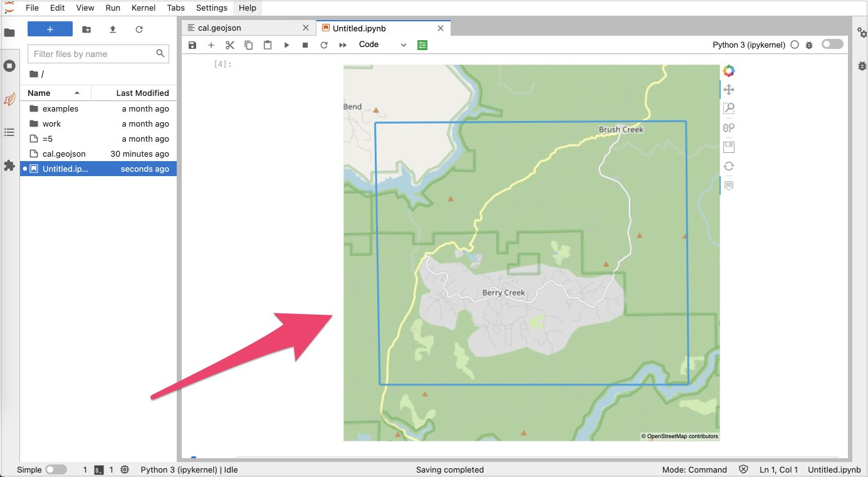Show the Table of Contents panel
Viewport: 868px width, 477px height.
coord(9,132)
